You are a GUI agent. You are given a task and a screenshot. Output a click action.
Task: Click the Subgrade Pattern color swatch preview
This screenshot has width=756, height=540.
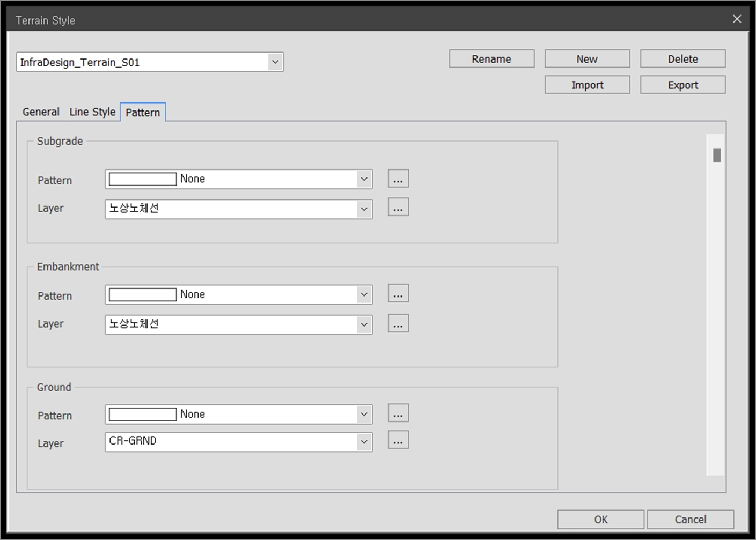point(143,179)
